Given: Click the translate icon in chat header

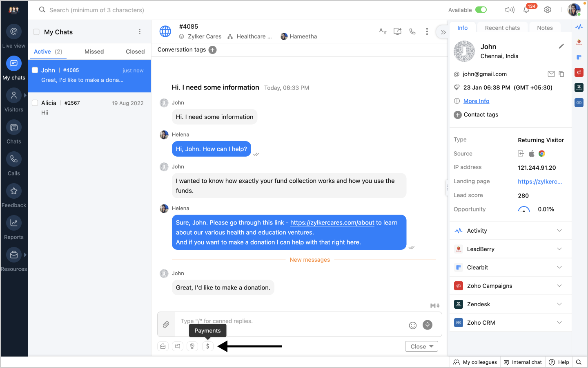Looking at the screenshot, I should pyautogui.click(x=383, y=31).
